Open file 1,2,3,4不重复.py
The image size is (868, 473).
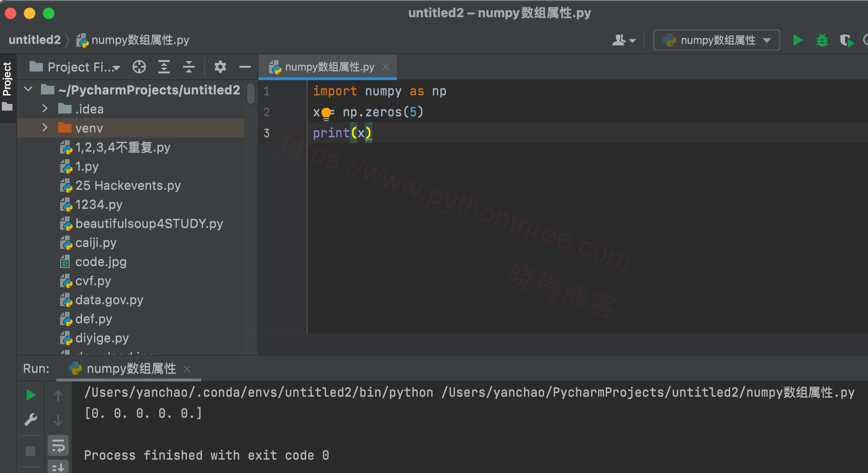coord(123,147)
